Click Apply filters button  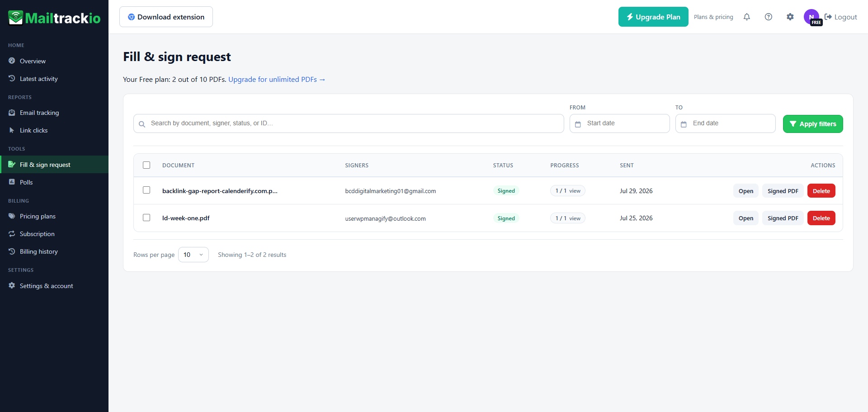pyautogui.click(x=813, y=124)
